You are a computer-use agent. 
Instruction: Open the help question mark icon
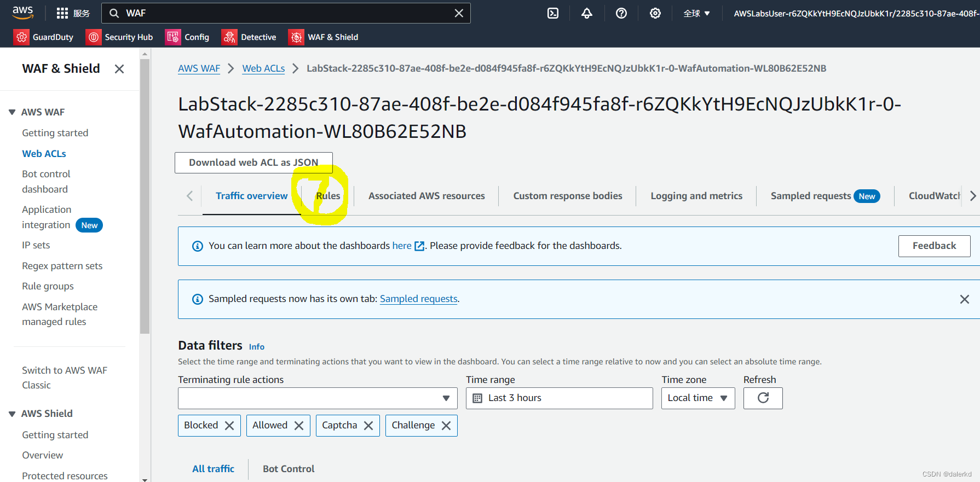[x=621, y=13]
